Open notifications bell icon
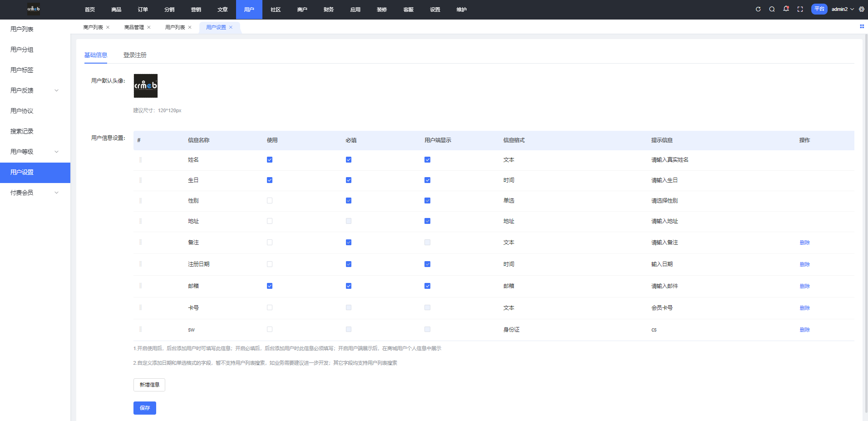 coord(786,9)
